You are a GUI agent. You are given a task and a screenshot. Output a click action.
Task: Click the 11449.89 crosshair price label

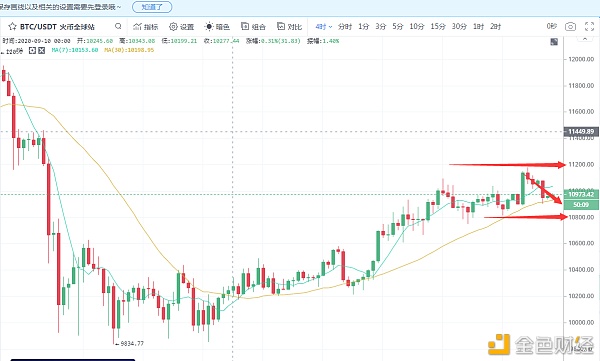tap(581, 131)
